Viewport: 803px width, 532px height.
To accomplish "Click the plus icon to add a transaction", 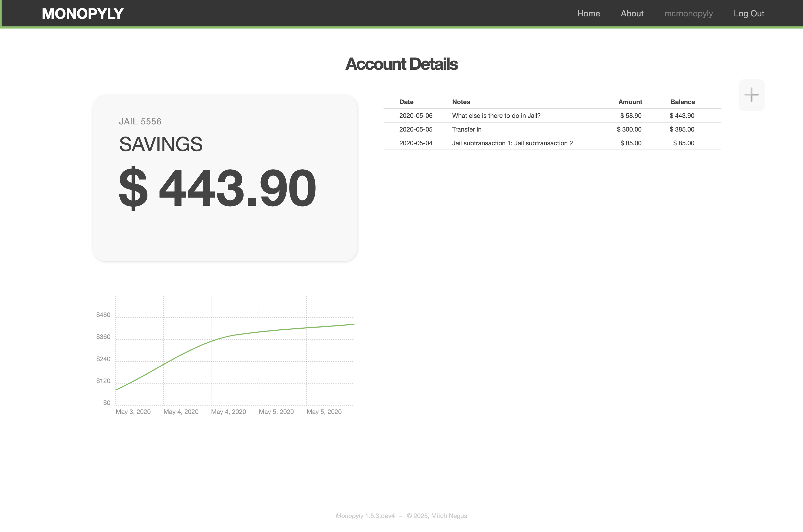I will (x=751, y=95).
